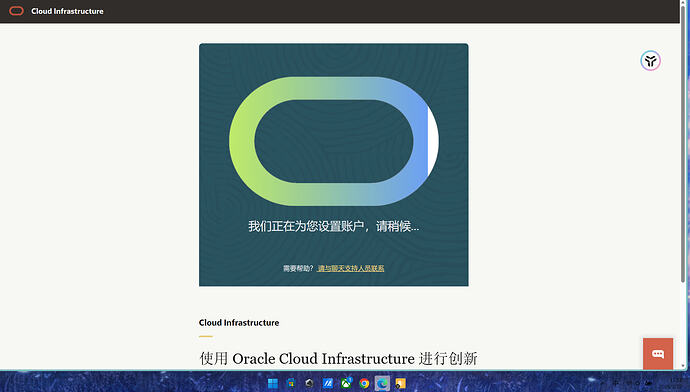Click the Oracle logo in header
690x392 pixels.
pos(16,11)
